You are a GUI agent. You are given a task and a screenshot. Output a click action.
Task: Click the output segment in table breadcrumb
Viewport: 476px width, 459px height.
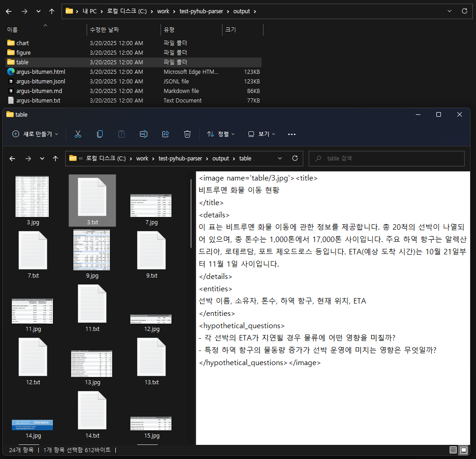(221, 158)
